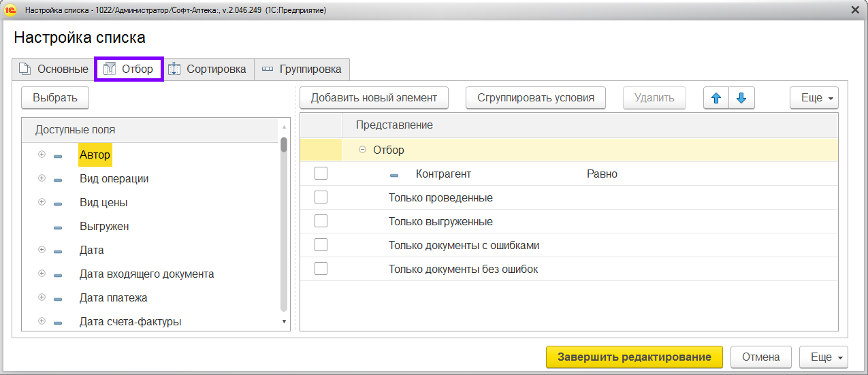Screen dimensions: 868x375
Task: Toggle the Только проведенные checkbox
Action: [x=321, y=198]
